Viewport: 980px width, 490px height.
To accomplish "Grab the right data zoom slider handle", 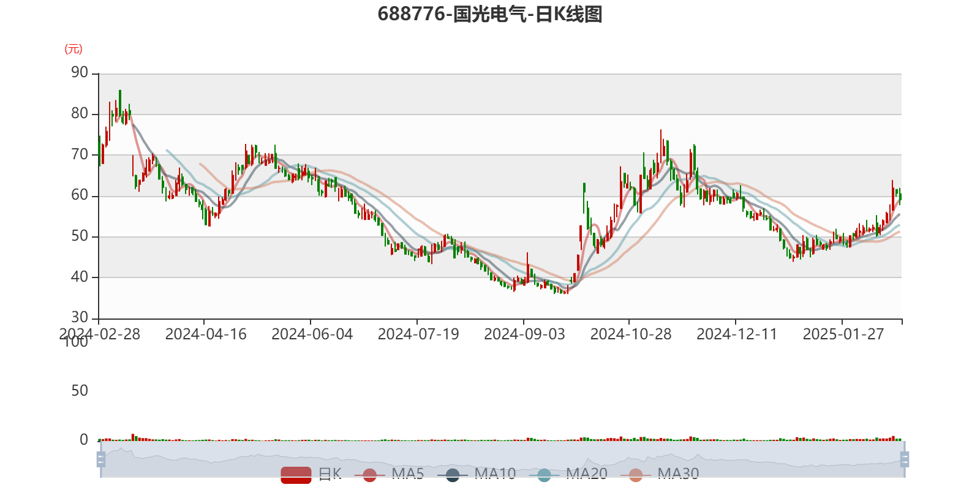I will tap(904, 459).
